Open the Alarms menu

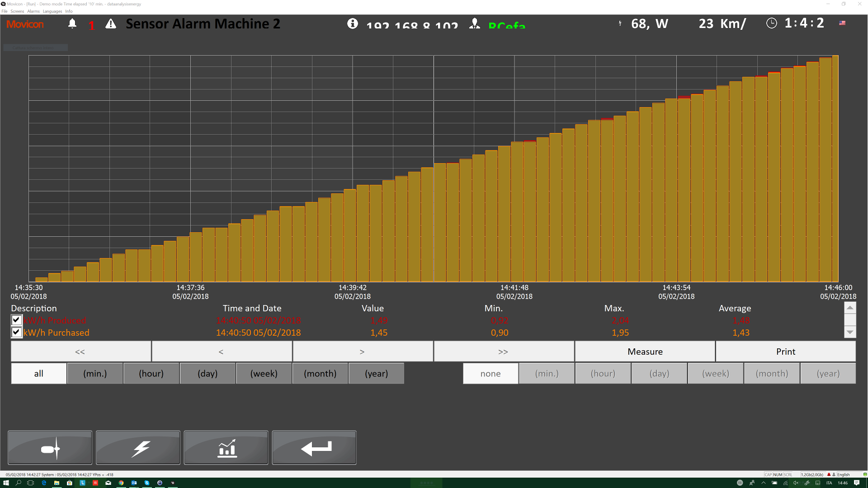[33, 11]
